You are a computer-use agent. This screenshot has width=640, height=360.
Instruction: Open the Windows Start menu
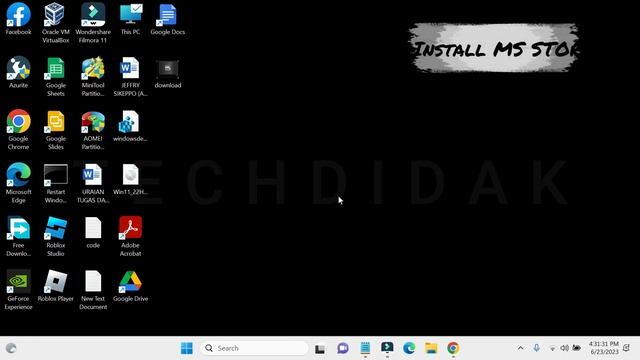click(187, 348)
